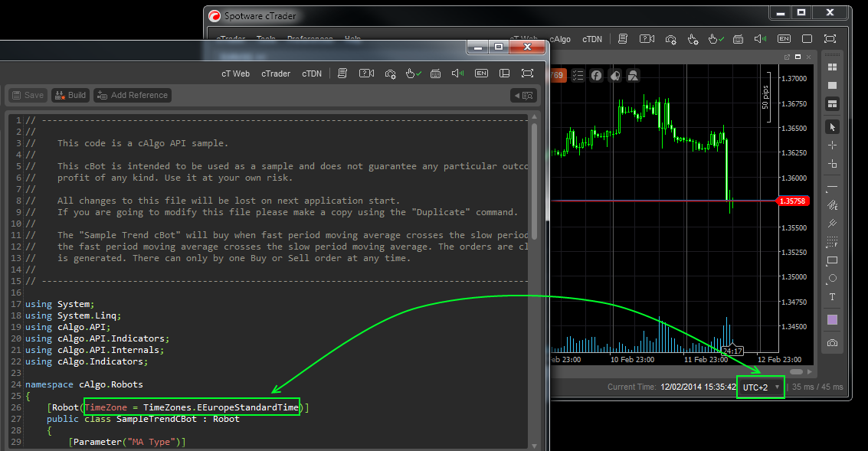Click 'using cAlgo.API.Indicators;' code line
The image size is (868, 451).
(97, 338)
